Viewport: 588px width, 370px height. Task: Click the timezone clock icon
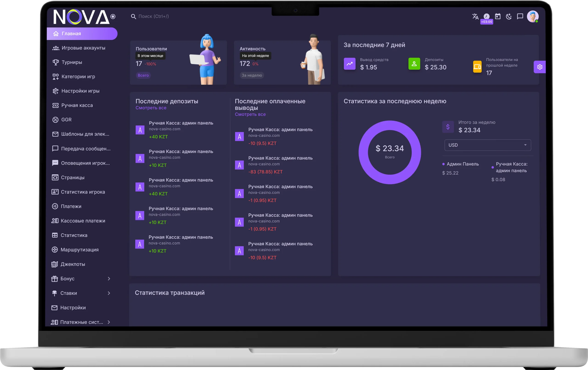(x=486, y=16)
